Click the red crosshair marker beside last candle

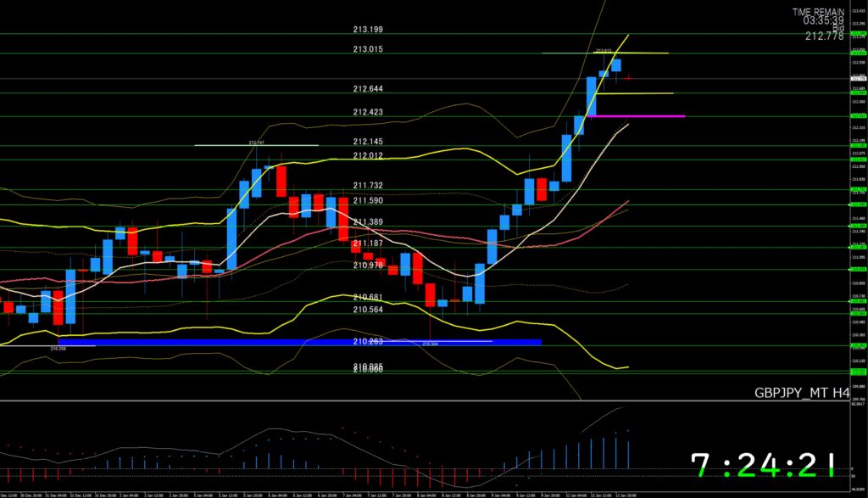click(x=629, y=77)
